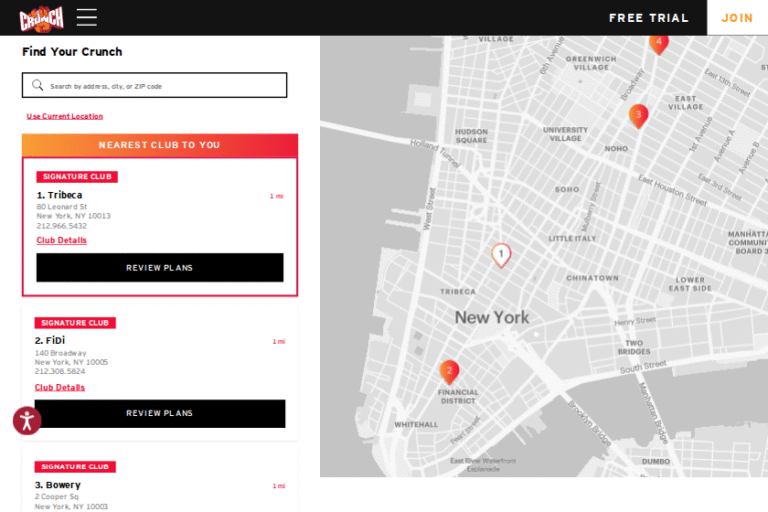Screen dimensions: 768x512
Task: Open Club Details for FiDi
Action: (60, 387)
